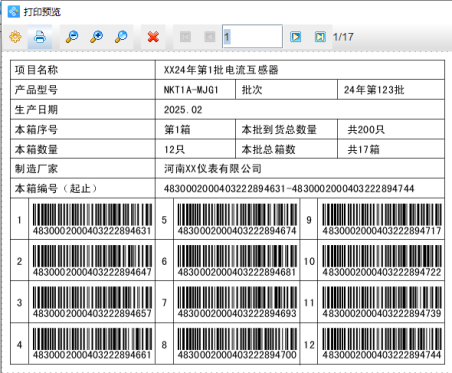Viewport: 452px width, 373px height.
Task: Reset zoom with plain magnifier icon
Action: 121,37
